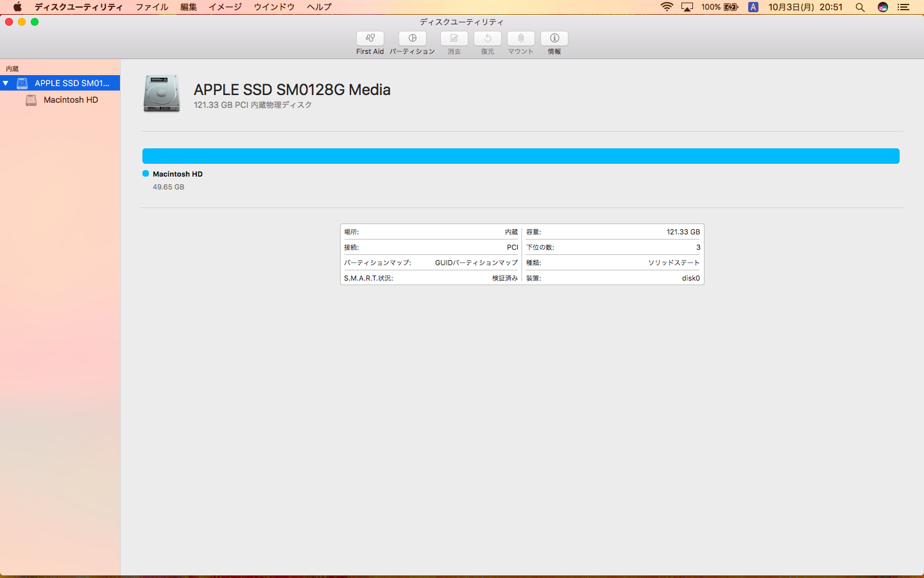Click the GUIDパーティションマップ value
This screenshot has height=578, width=924.
coord(476,263)
